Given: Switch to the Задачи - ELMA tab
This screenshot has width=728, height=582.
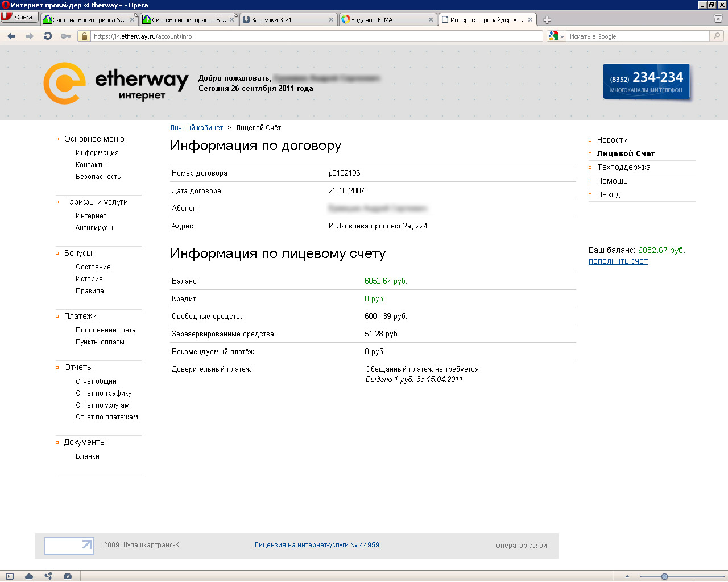Looking at the screenshot, I should pos(388,19).
